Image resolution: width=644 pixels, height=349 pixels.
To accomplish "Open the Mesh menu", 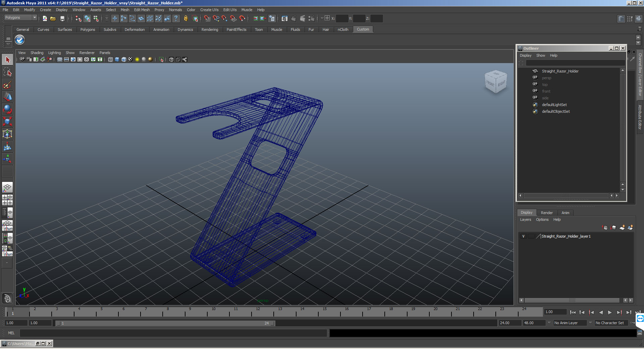I will [125, 10].
